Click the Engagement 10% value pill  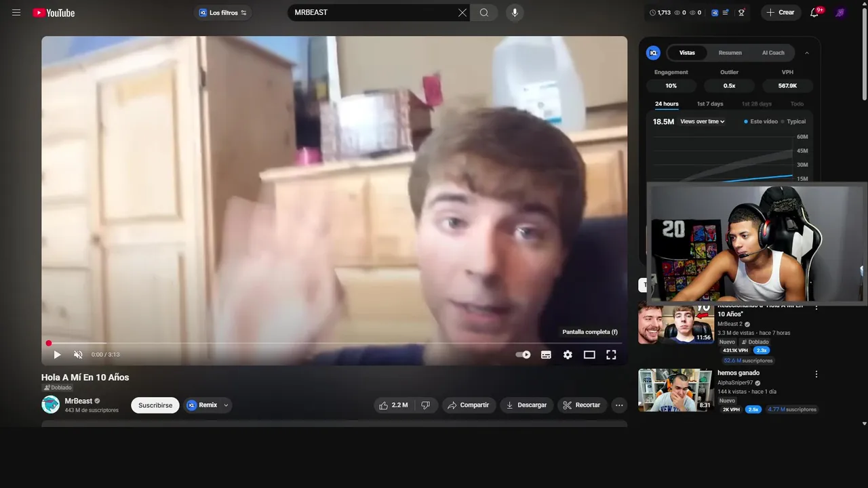point(671,86)
